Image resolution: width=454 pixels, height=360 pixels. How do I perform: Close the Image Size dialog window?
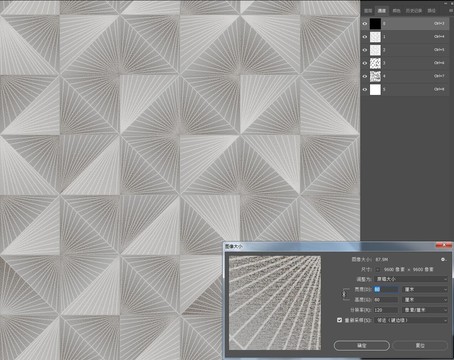pos(444,245)
